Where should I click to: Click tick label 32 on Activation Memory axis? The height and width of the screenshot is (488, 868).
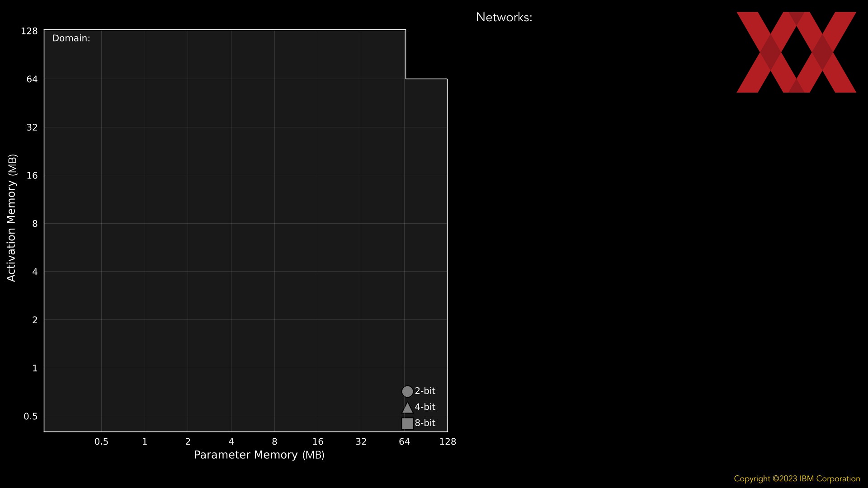(32, 127)
